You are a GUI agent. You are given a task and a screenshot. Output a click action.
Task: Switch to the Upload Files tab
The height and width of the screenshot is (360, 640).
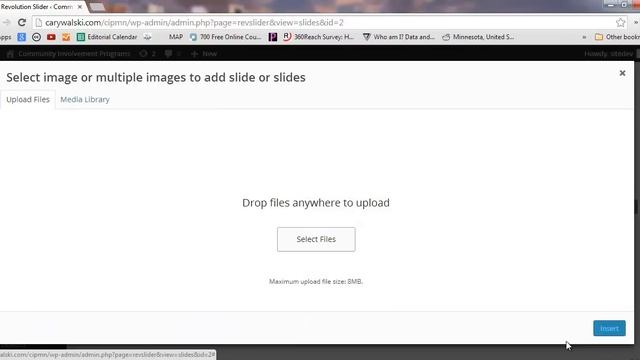click(28, 99)
